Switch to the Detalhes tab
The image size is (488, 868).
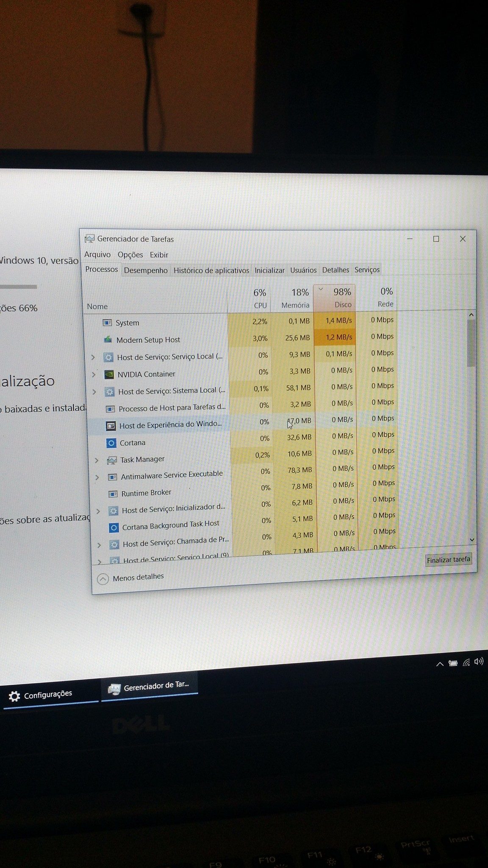(335, 270)
